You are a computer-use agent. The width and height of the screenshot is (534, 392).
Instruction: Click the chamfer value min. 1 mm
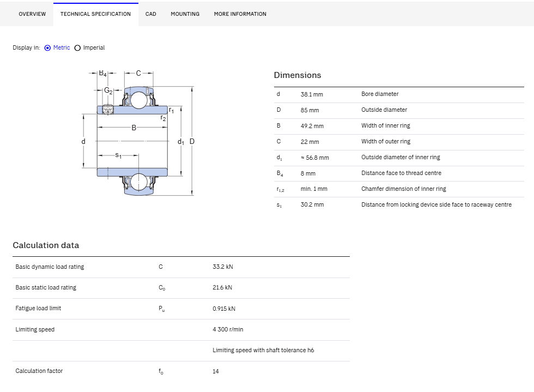point(314,189)
